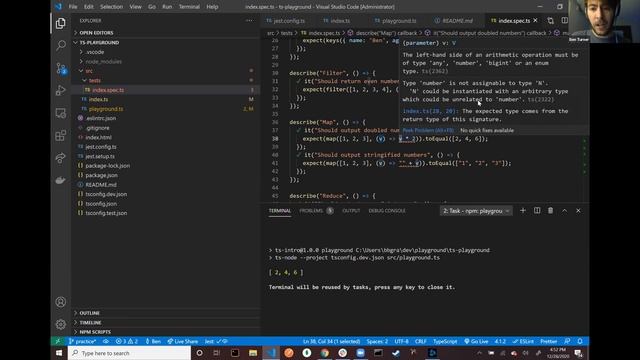This screenshot has height=360, width=640.
Task: Click Prettier status bar item
Action: pos(549,341)
